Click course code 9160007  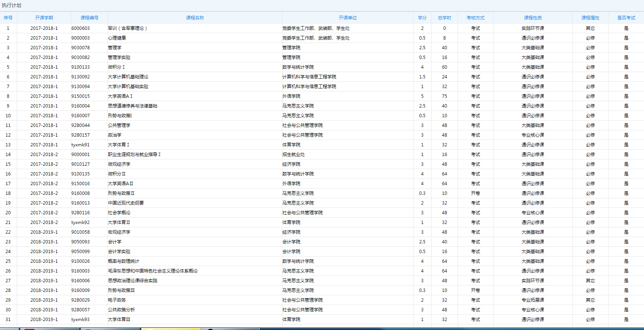click(81, 116)
